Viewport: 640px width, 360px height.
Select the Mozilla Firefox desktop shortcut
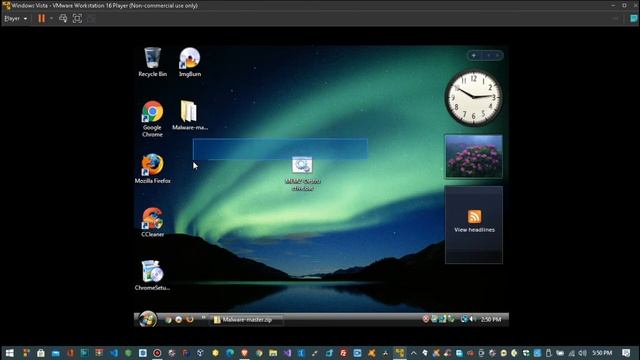point(153,169)
